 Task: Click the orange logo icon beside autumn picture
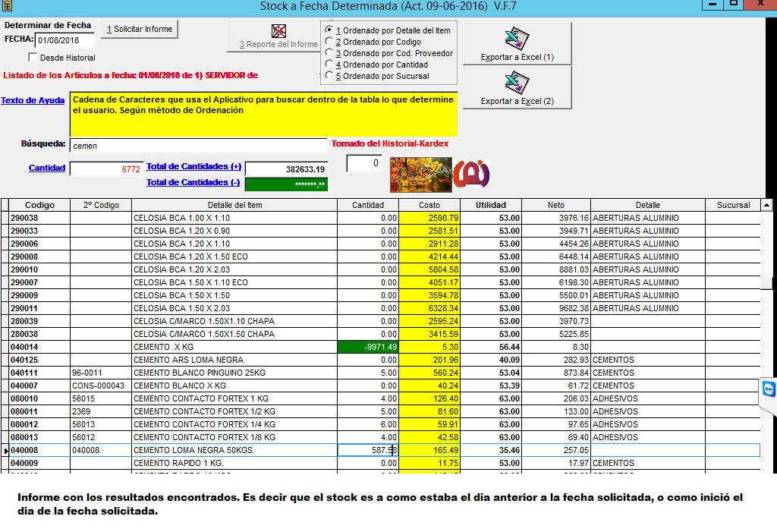(471, 174)
